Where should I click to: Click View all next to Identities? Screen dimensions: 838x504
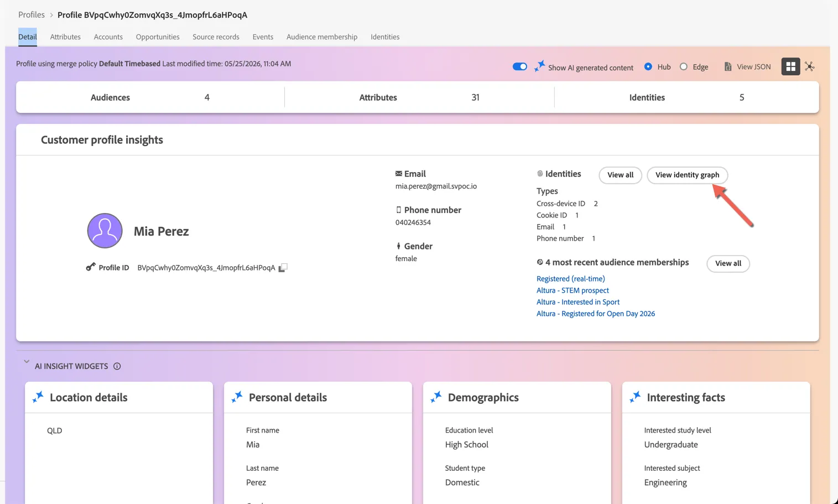tap(621, 175)
